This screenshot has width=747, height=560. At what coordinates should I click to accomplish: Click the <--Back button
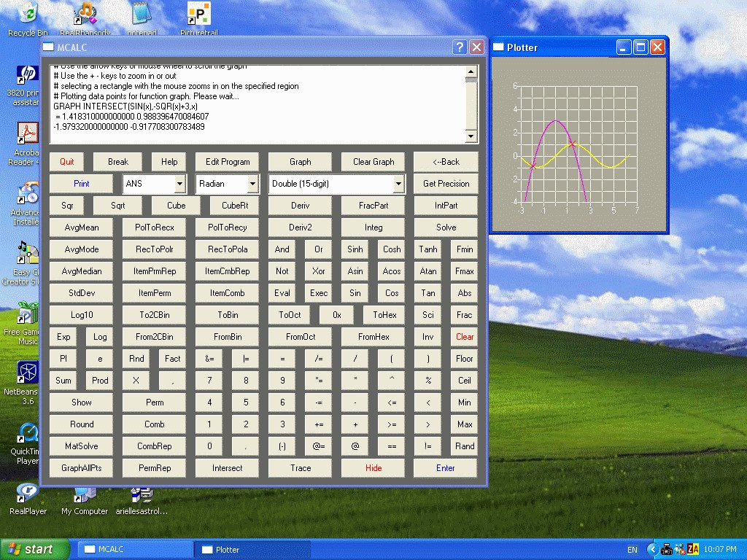tap(446, 162)
